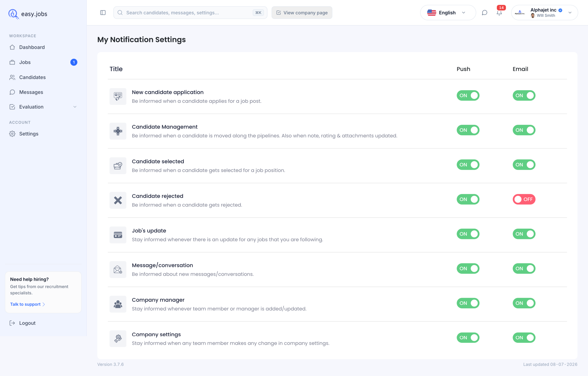Viewport: 588px width, 376px height.
Task: Click Version 3.7.6 text
Action: tap(110, 364)
